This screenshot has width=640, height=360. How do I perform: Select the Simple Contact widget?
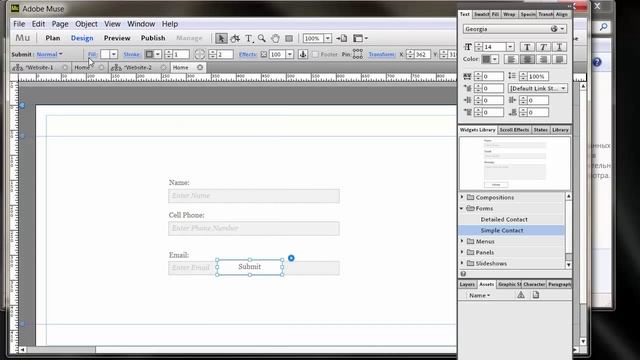click(502, 230)
